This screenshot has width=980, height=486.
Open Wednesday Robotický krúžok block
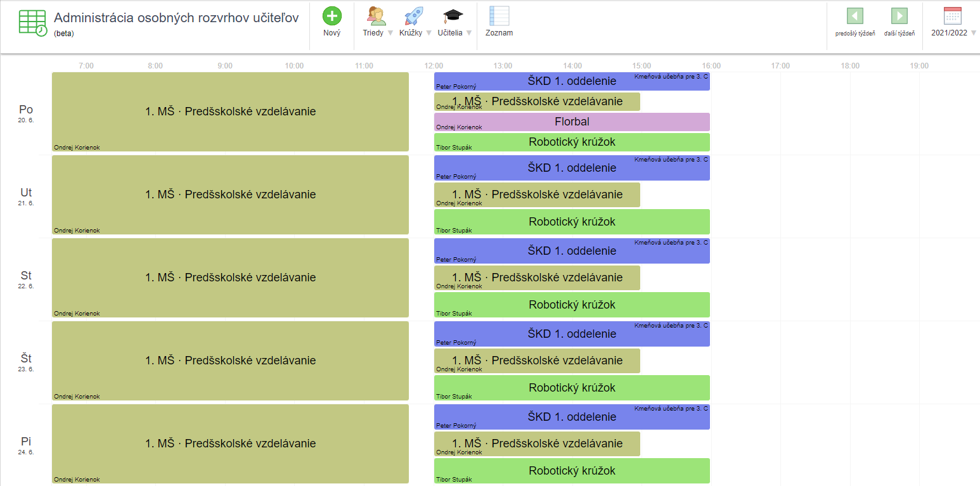click(x=572, y=305)
